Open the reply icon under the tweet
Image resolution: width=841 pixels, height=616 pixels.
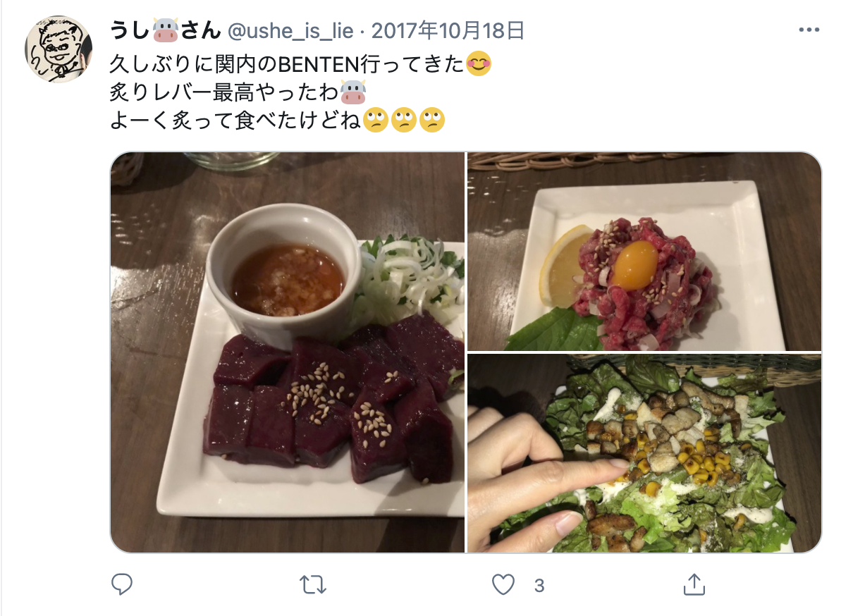click(x=122, y=584)
